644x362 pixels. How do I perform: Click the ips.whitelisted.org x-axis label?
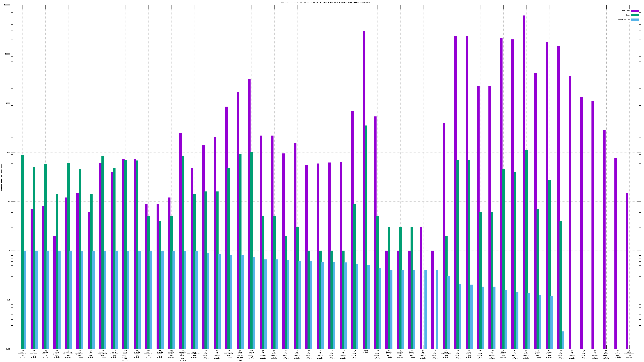point(446,354)
